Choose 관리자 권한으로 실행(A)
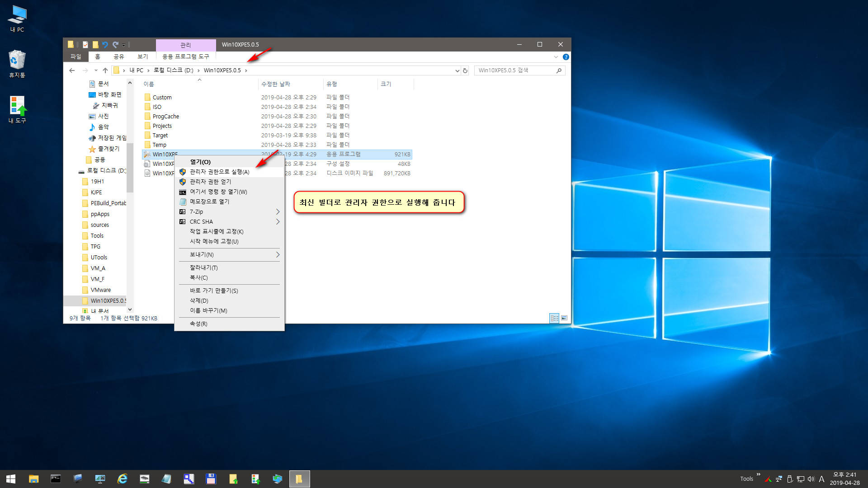The height and width of the screenshot is (488, 868). 229,172
